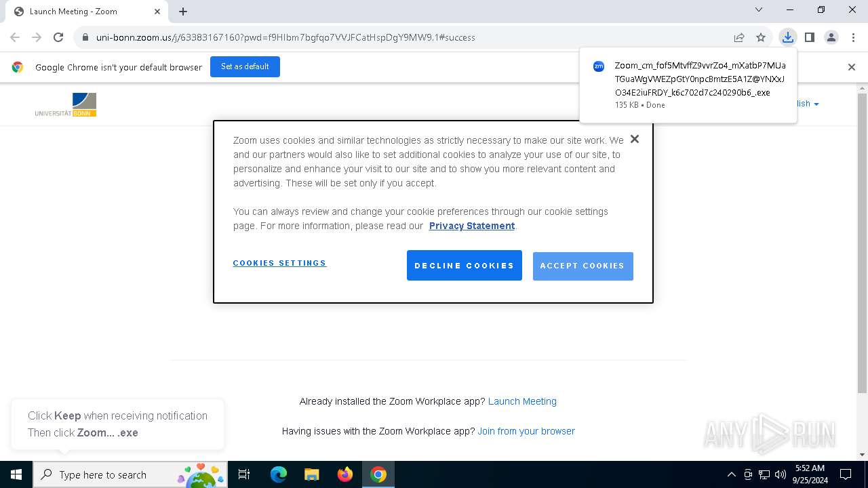Click Accept Cookies button
This screenshot has height=488, width=868.
[583, 266]
